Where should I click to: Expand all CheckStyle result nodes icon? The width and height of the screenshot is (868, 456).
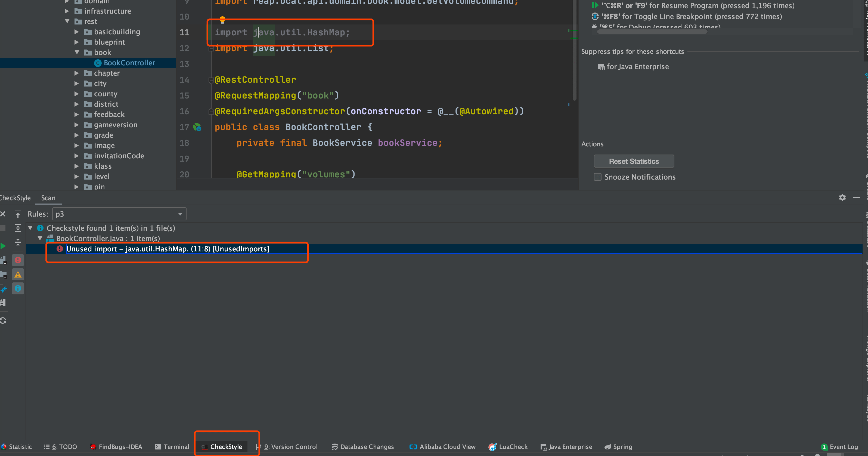click(18, 228)
